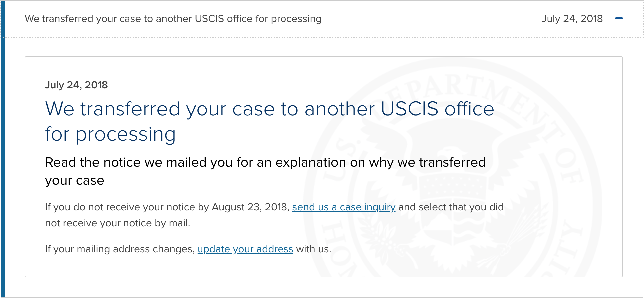The width and height of the screenshot is (644, 298).
Task: Click the bold July 24, 2018 date inside card
Action: pyautogui.click(x=76, y=85)
